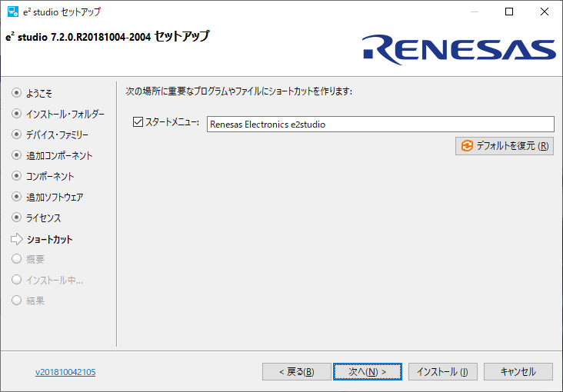Go back with the 戻る(B) button

point(297,371)
